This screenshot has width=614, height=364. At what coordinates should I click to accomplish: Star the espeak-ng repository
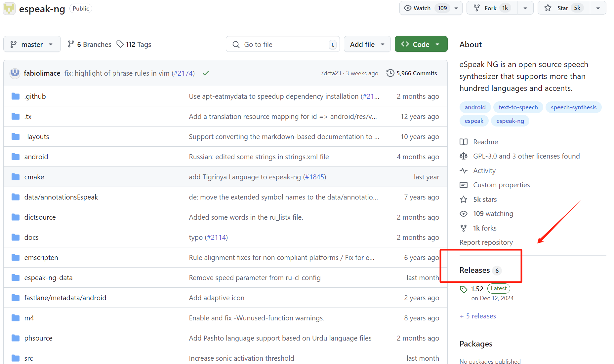click(x=563, y=8)
